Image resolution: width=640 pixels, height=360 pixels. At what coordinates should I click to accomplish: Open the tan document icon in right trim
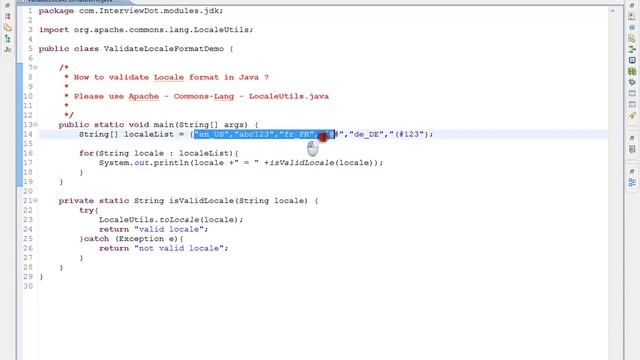tap(632, 38)
